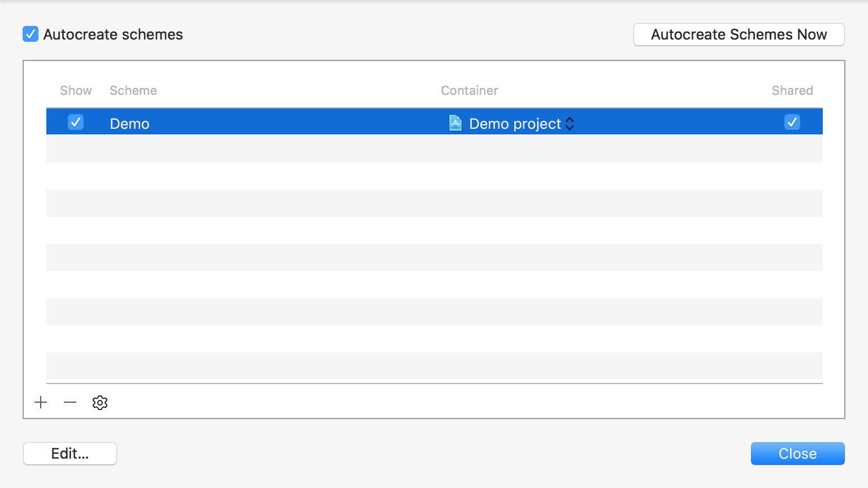This screenshot has width=868, height=488.
Task: Toggle the Show checkbox for Demo scheme
Action: [x=76, y=122]
